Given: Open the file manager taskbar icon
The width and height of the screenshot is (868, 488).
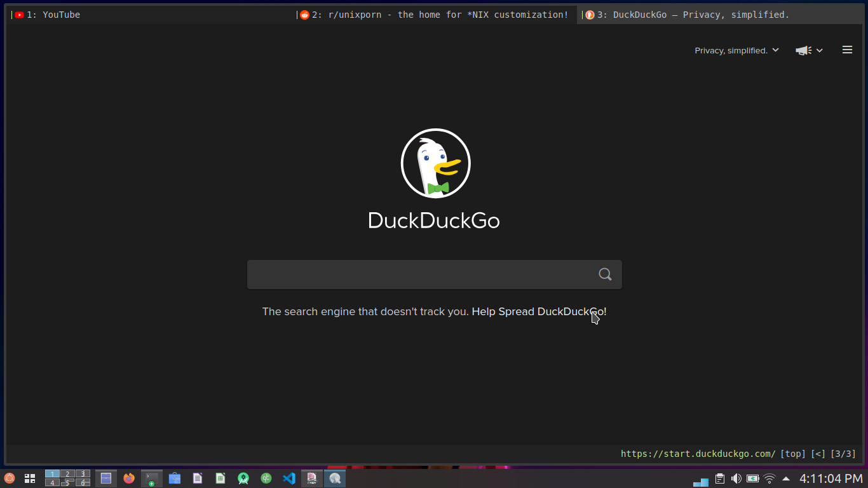Looking at the screenshot, I should [x=106, y=478].
